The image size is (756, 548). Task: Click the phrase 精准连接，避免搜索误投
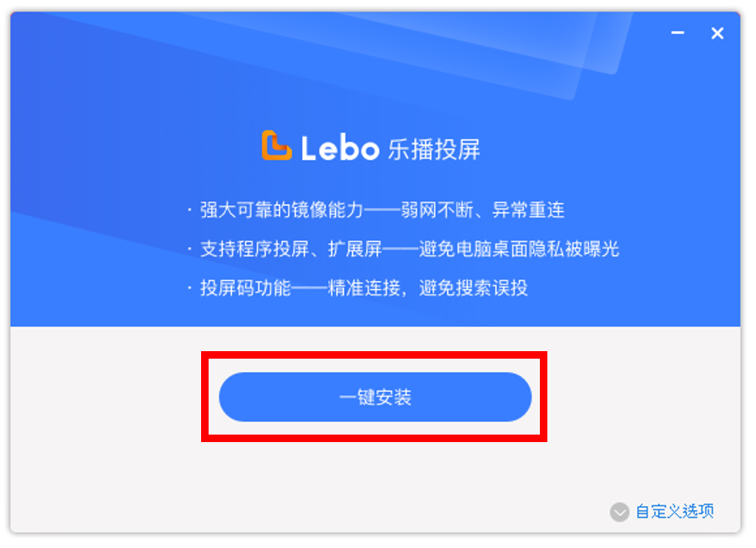pos(428,289)
